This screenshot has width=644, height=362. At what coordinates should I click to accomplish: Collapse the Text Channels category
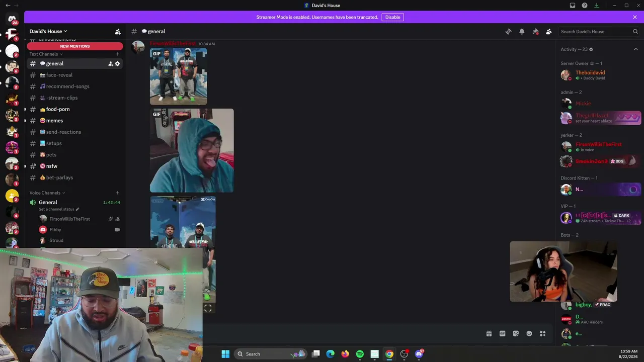pos(46,54)
